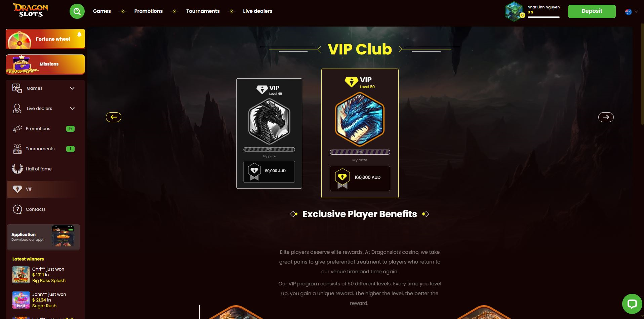Open the Dragon Slots logo home link
644x319 pixels.
tap(30, 10)
